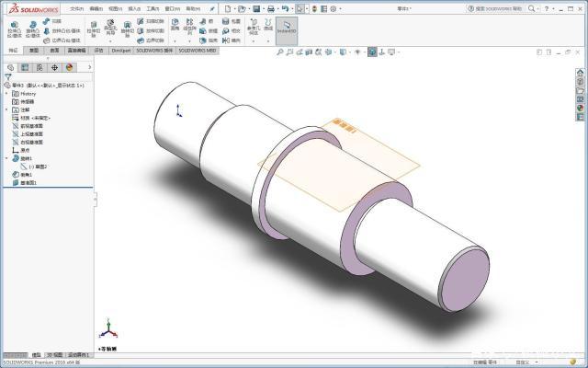Click the Revolved Boss/Base tool

pyautogui.click(x=33, y=29)
